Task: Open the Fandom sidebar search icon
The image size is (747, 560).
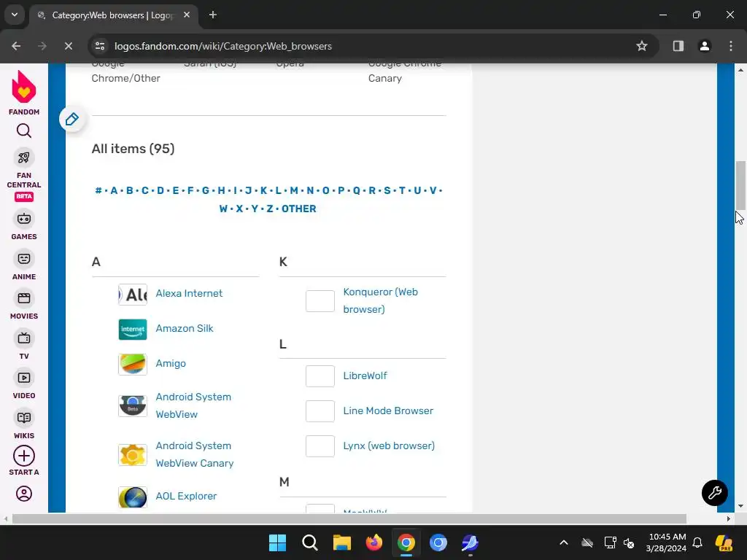Action: click(24, 131)
